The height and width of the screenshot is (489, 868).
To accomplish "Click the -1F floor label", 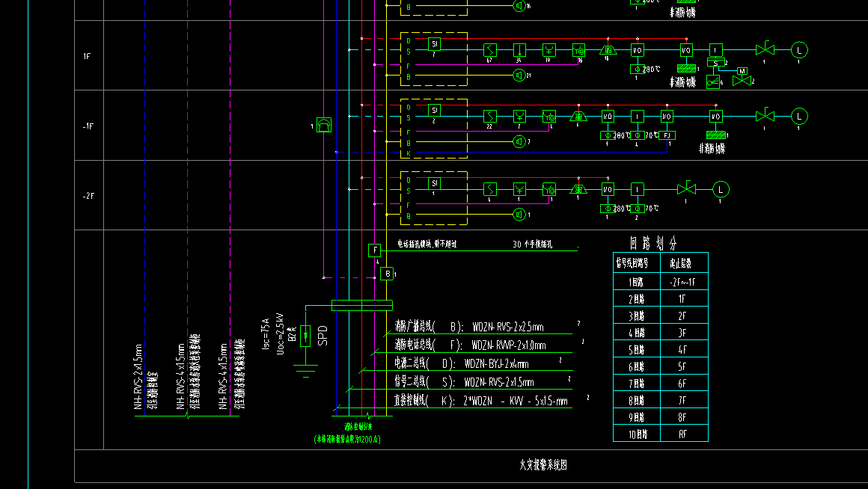I will pyautogui.click(x=88, y=126).
